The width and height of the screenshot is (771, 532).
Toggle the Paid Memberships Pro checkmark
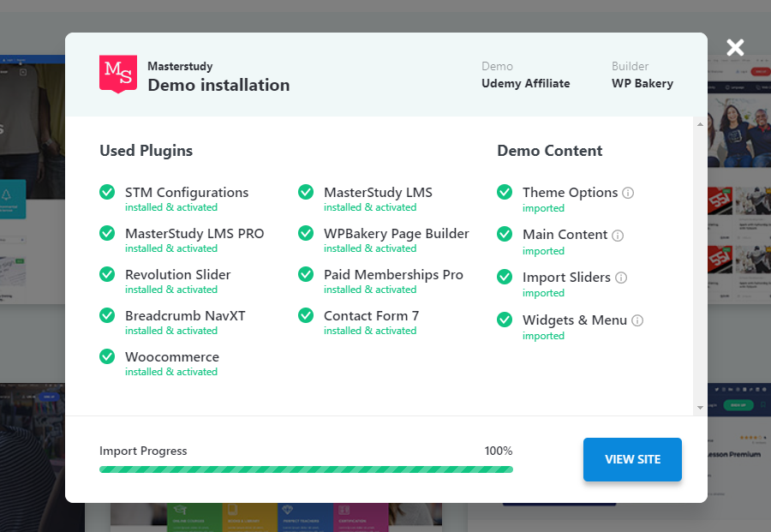tap(306, 274)
